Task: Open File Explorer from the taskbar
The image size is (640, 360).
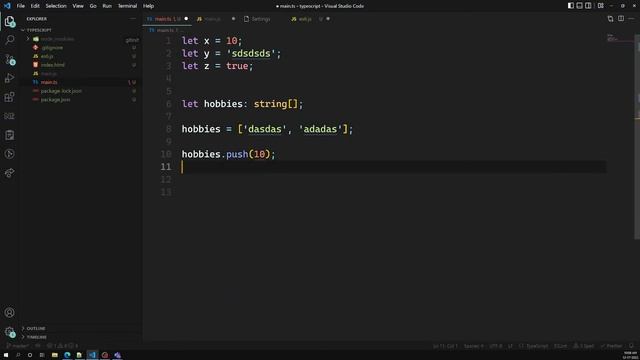Action: point(55,355)
